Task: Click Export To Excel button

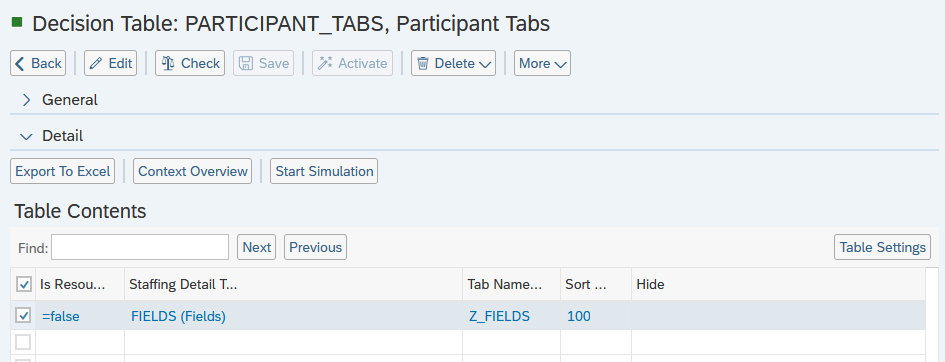Action: click(62, 171)
